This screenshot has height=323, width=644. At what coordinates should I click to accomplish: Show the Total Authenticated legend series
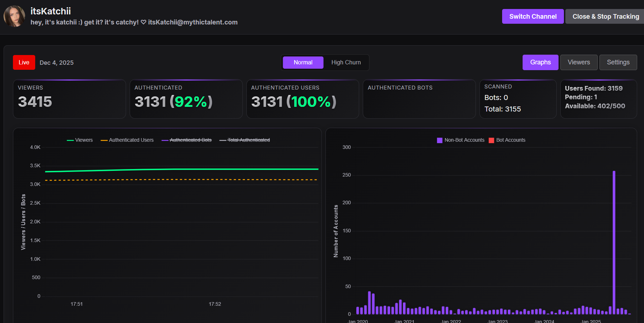pos(245,140)
